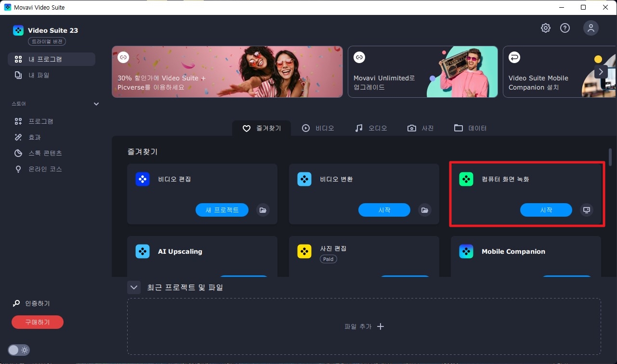This screenshot has height=364, width=617.
Task: Click 시작 button in 컴퓨터 화면 녹화 card
Action: [x=546, y=210]
